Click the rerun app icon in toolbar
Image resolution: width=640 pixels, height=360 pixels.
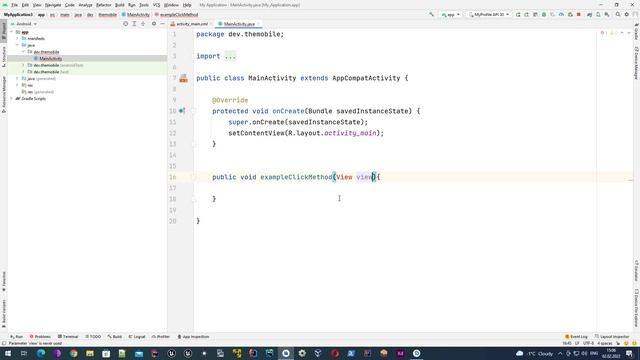point(518,15)
